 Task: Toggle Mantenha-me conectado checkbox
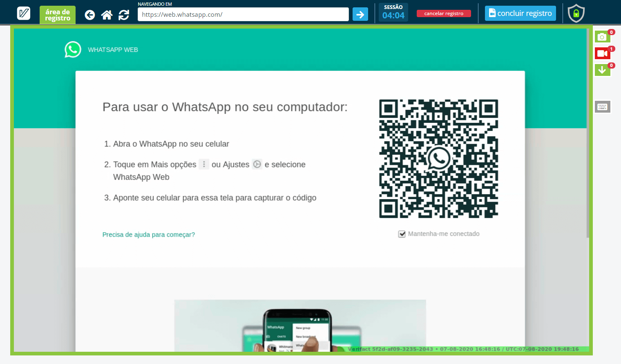[402, 234]
